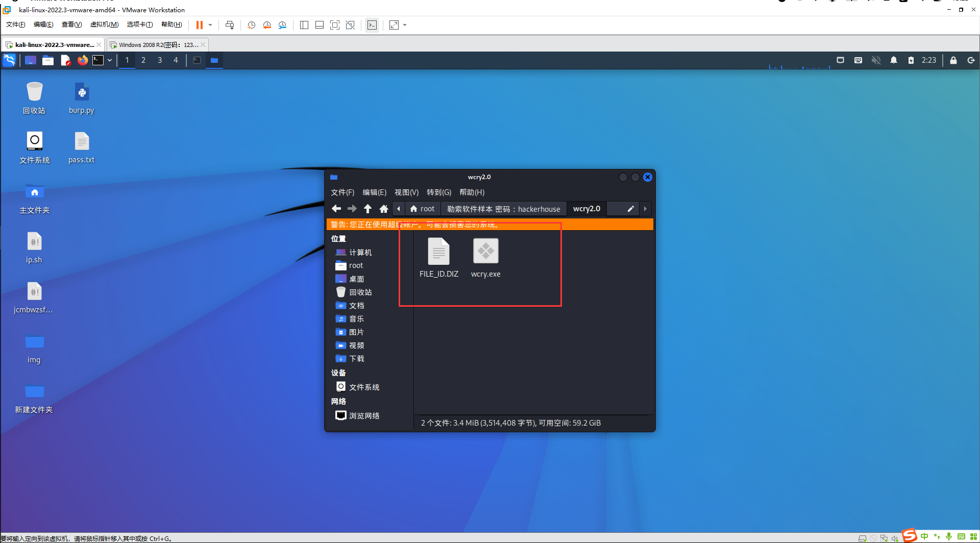Pause the virtual machine

tap(200, 25)
